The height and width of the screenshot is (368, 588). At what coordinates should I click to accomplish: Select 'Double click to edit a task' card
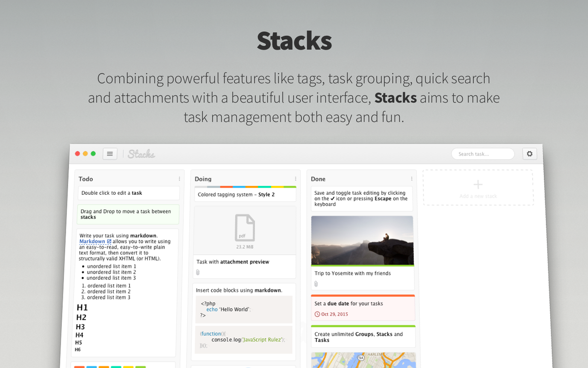pyautogui.click(x=128, y=193)
